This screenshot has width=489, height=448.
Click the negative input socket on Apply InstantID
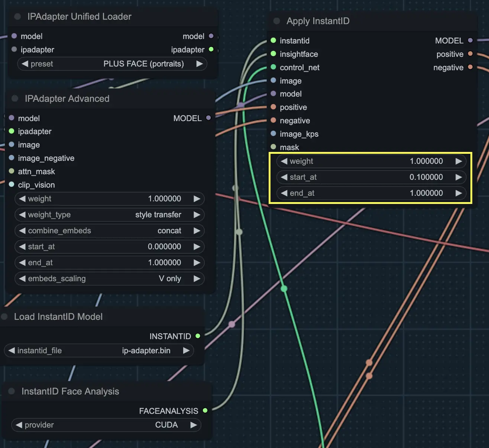(273, 120)
